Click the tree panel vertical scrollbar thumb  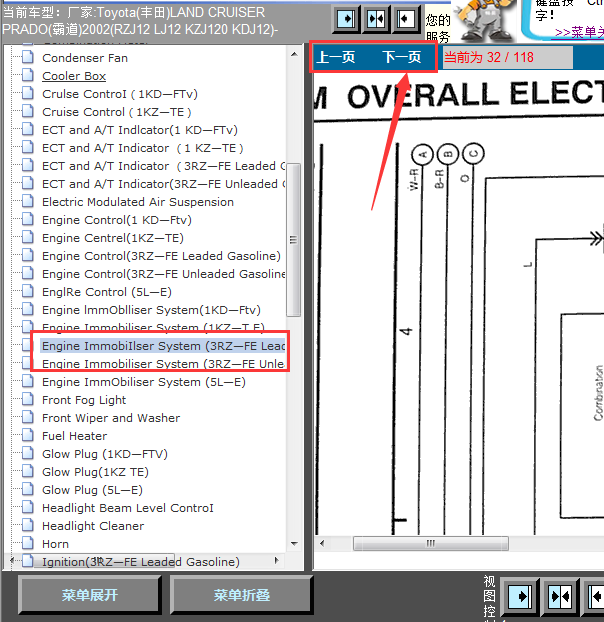pyautogui.click(x=293, y=240)
